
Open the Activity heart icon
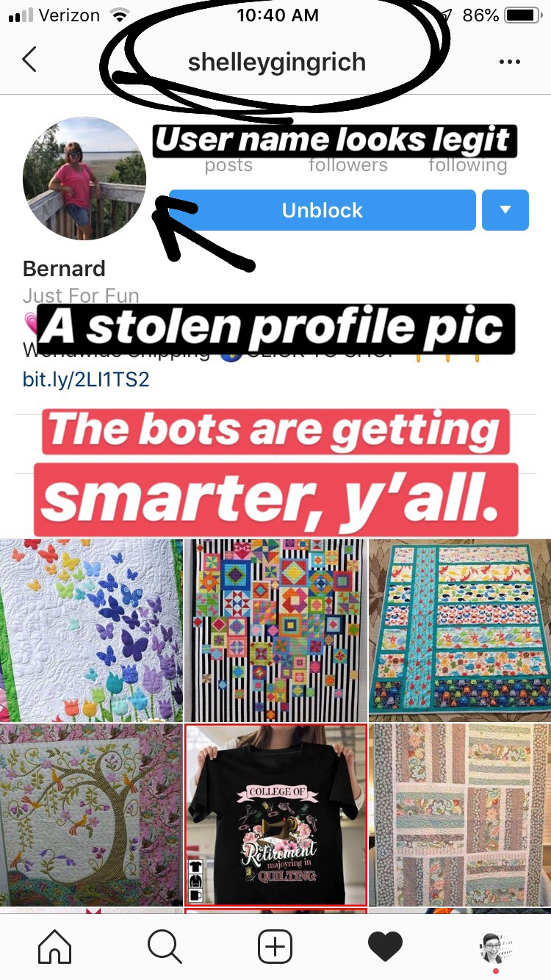[x=386, y=946]
